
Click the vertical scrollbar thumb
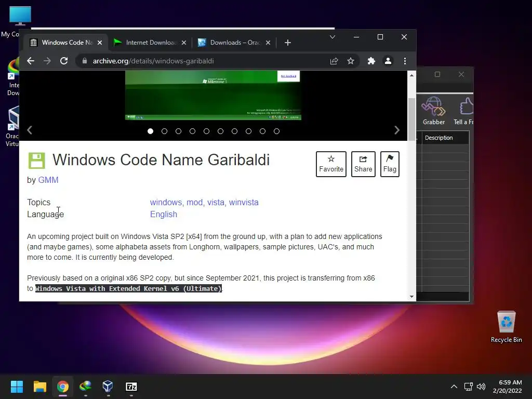click(411, 119)
